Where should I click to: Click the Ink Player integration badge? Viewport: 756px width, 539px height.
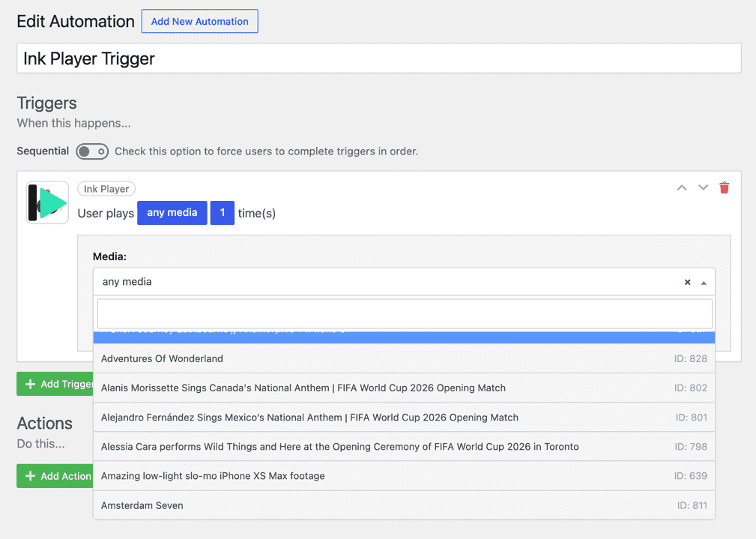[106, 189]
